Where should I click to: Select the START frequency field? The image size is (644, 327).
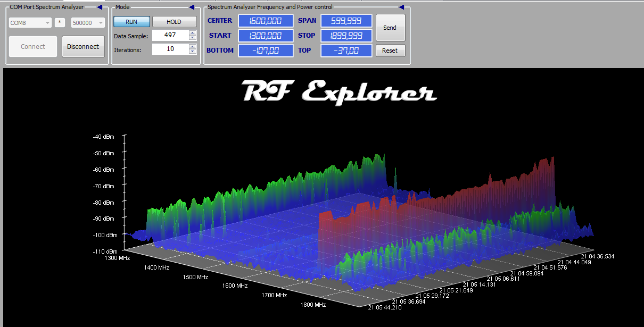pos(266,36)
